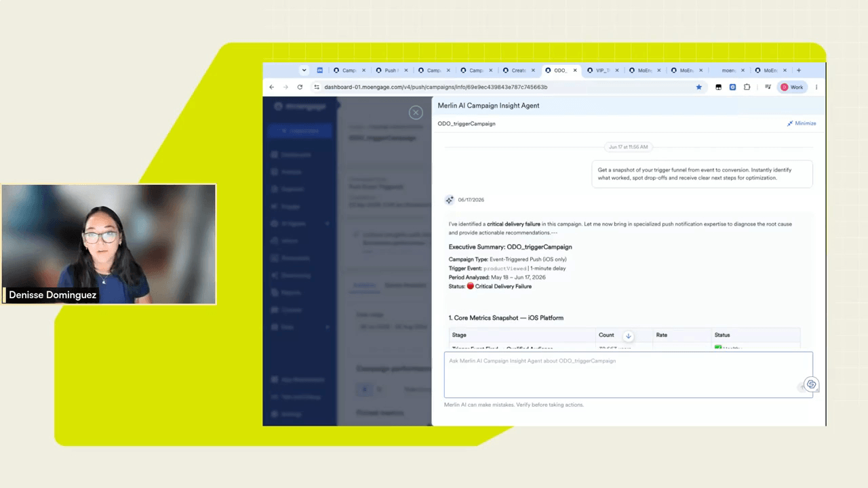
Task: Click the 'Get a snapshot of your trigger funnel' message
Action: tap(702, 174)
